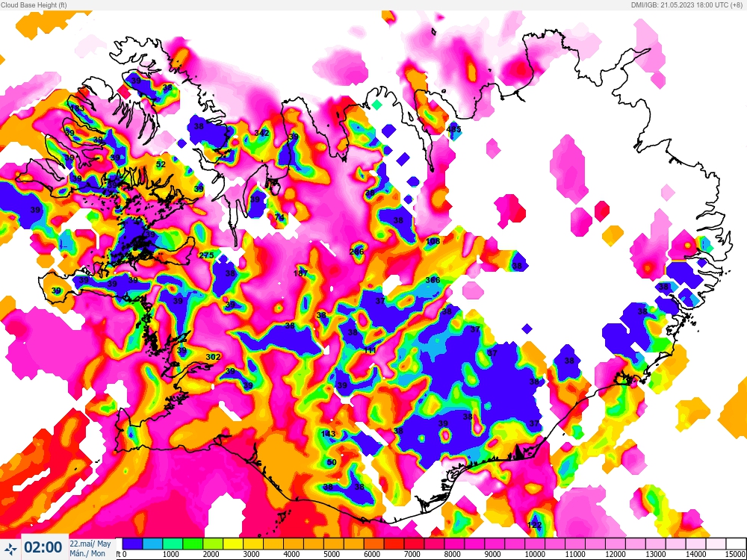Click the '187' cloud base value on map
The width and height of the screenshot is (747, 560).
[x=300, y=273]
